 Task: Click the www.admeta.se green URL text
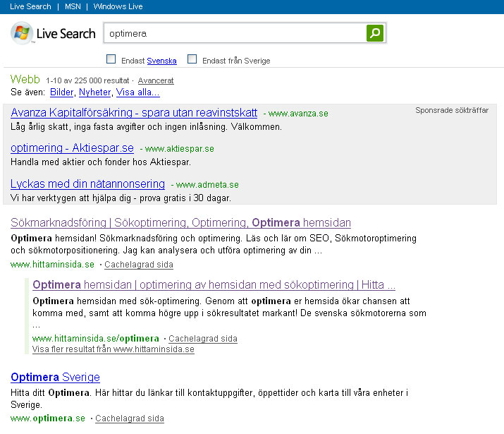coord(207,185)
